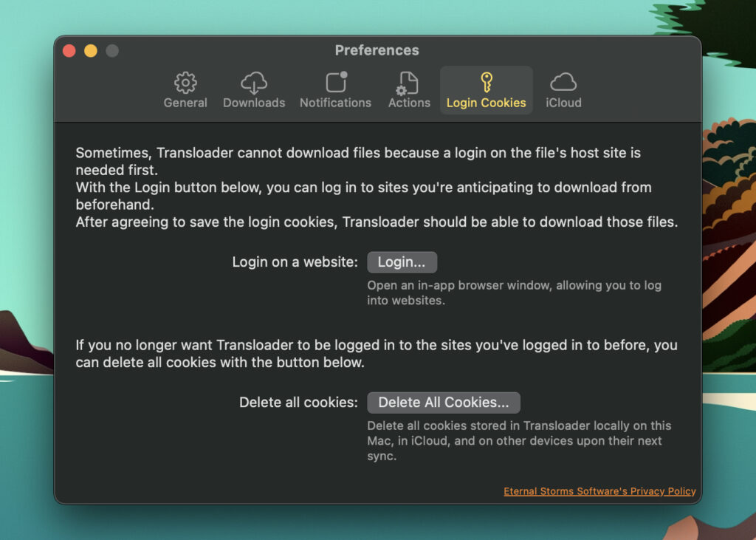The width and height of the screenshot is (756, 540).
Task: Open Eternal Storms Software's Privacy Policy
Action: (599, 491)
